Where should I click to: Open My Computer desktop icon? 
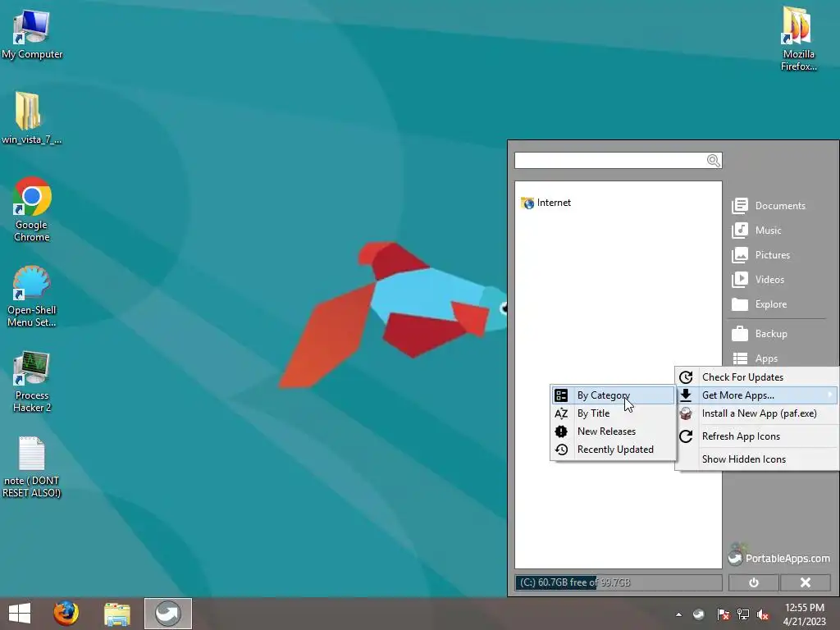pyautogui.click(x=32, y=34)
